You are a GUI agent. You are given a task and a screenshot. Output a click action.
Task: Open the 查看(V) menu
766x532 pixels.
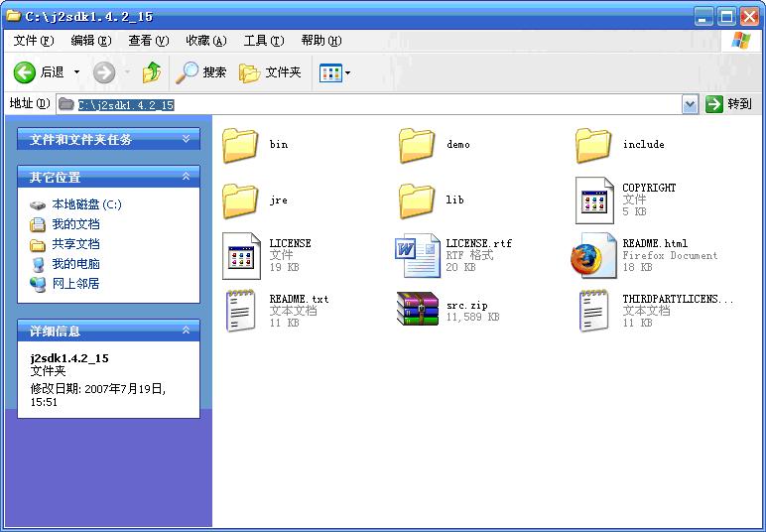pos(149,41)
